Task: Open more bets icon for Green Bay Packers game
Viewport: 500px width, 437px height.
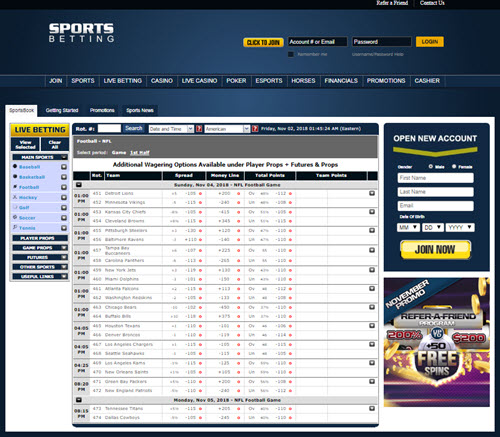Action: tap(372, 381)
